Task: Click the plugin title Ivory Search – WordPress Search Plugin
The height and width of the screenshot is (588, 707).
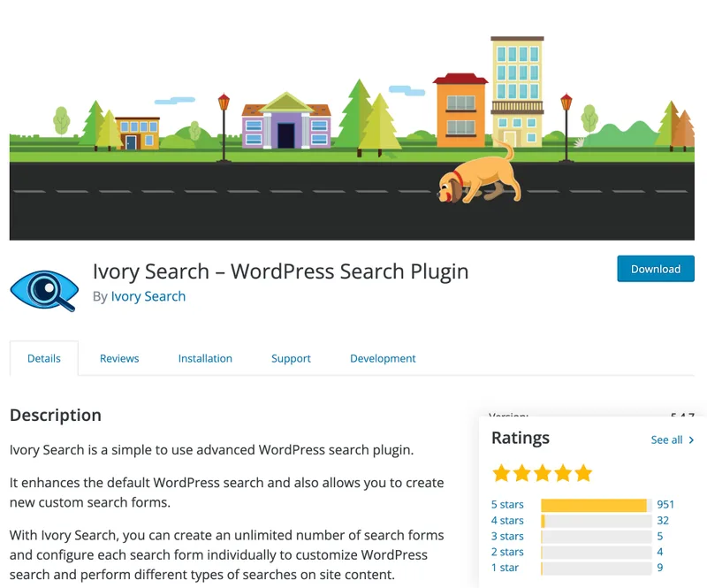Action: [x=280, y=271]
